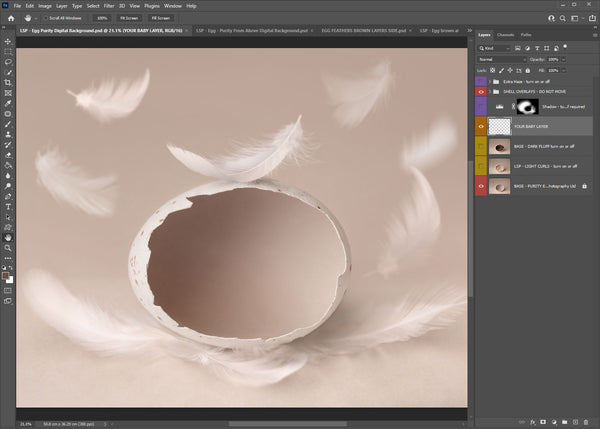The image size is (600, 429).
Task: Select the Eraser tool
Action: pyautogui.click(x=8, y=154)
